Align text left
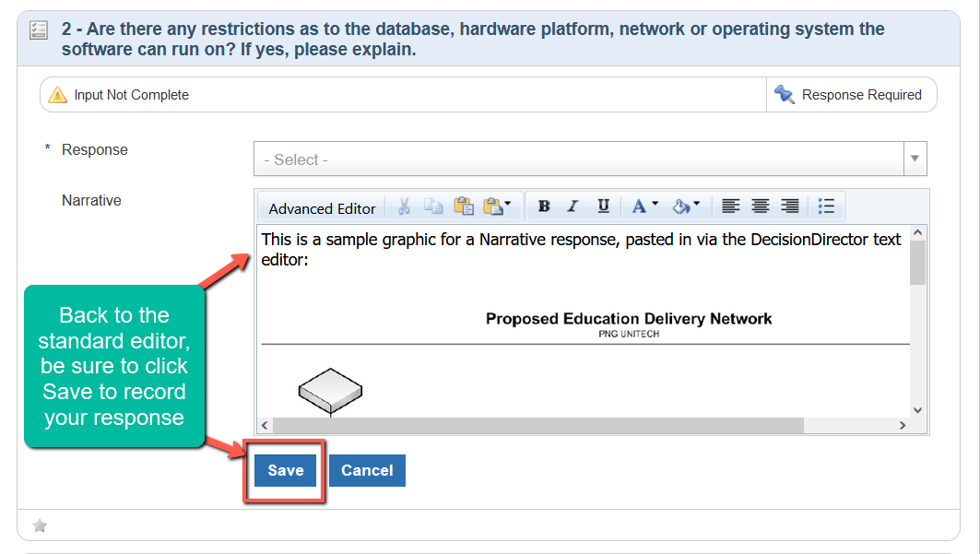This screenshot has width=980, height=554. [x=730, y=206]
